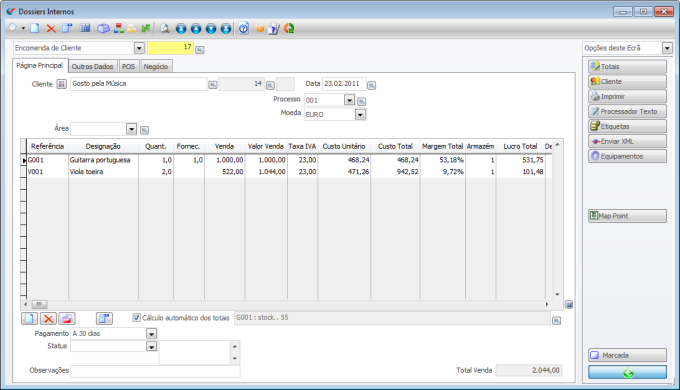Expand the Status dropdown
Image resolution: width=680 pixels, height=390 pixels.
(151, 346)
